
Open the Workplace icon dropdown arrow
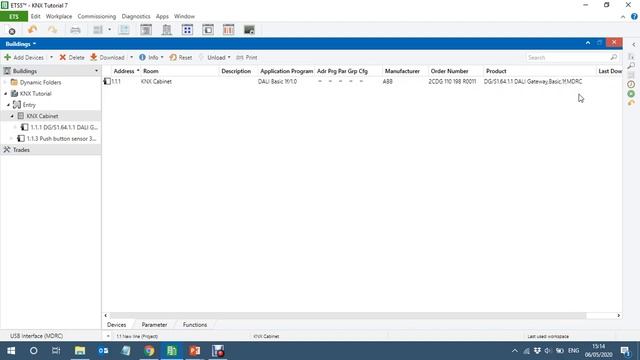click(109, 30)
